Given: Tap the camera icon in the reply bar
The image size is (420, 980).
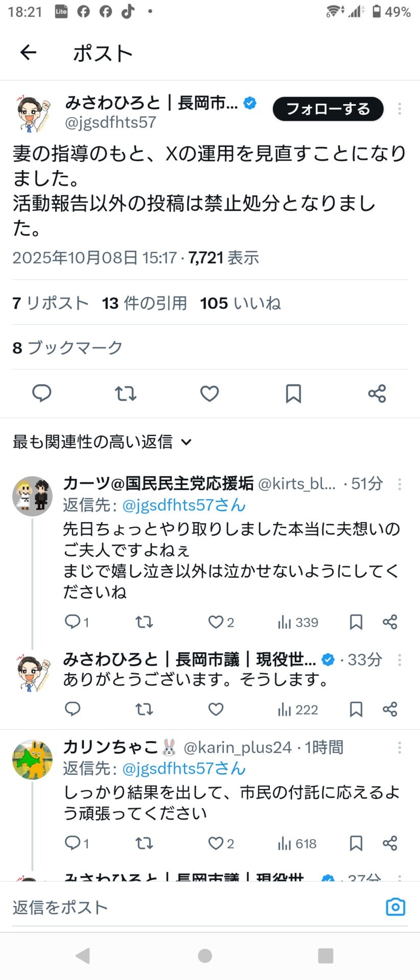Looking at the screenshot, I should [x=395, y=907].
